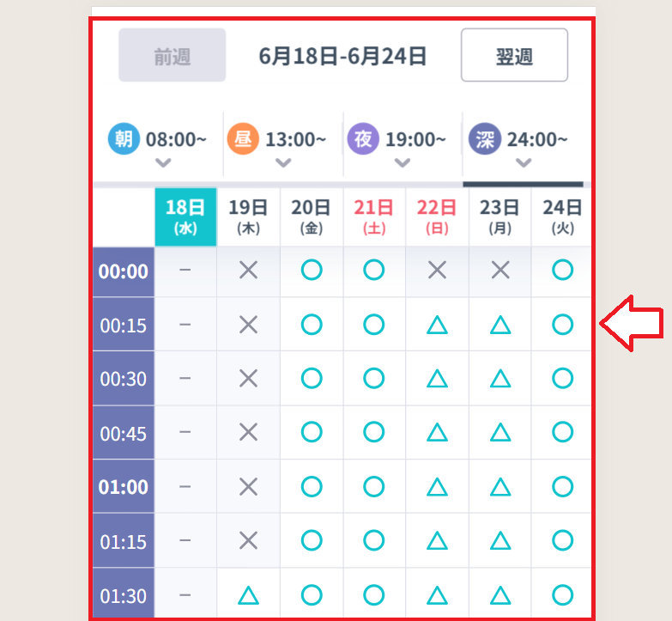The width and height of the screenshot is (672, 621).
Task: Select triangle slot 22日 at 00:15
Action: point(437,325)
